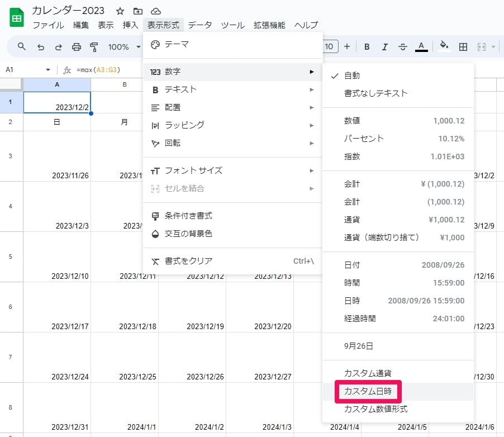Viewport: 504px width, 437px height.
Task: Apply 通貨（端数切り捨て）format
Action: [x=398, y=237]
